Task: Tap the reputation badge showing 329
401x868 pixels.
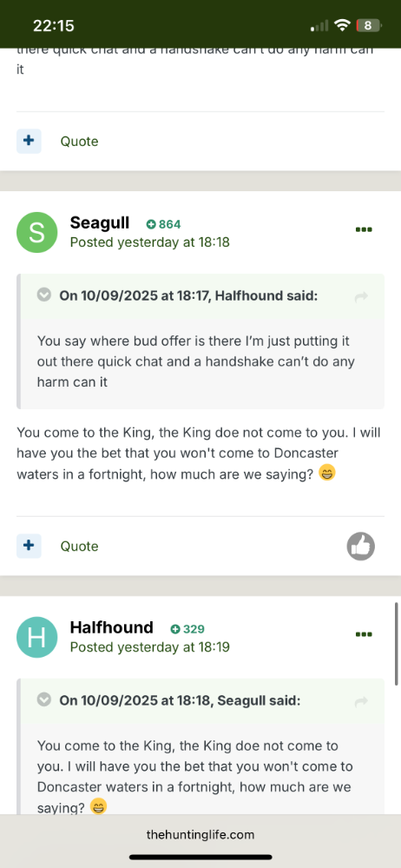Action: [187, 629]
